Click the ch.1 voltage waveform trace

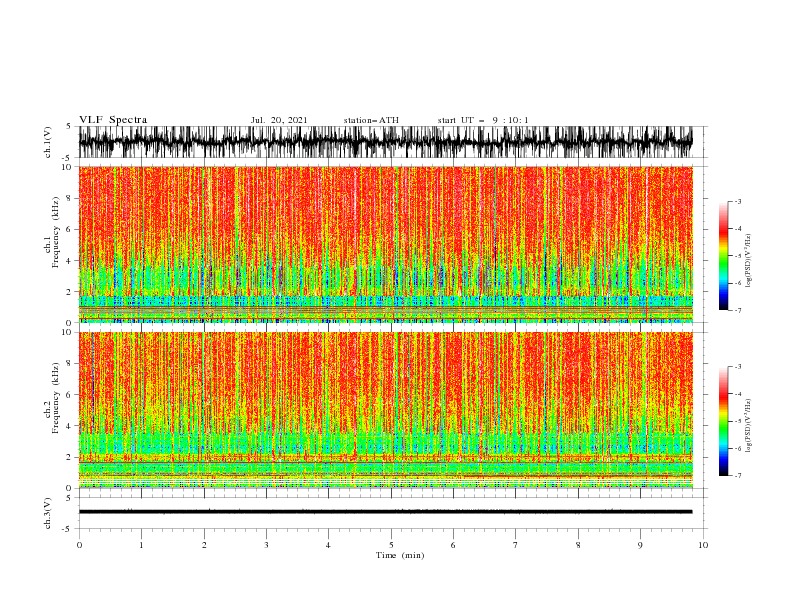(385, 142)
